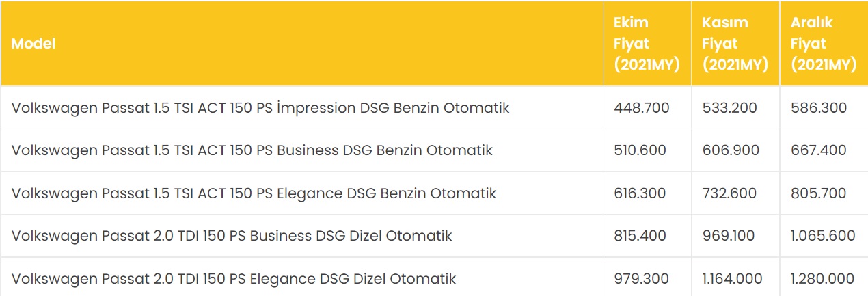Select the 732.600 price cell

point(729,193)
